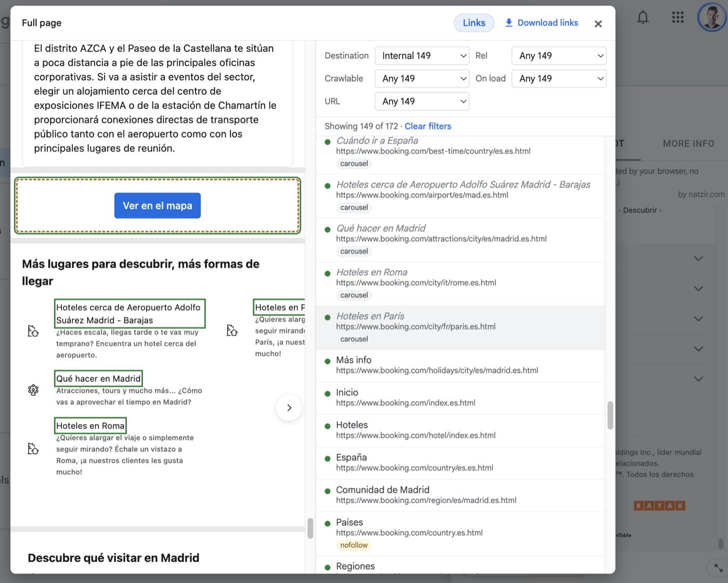Click the notifications bell icon
Screen dimensions: 728x583
pos(643,18)
